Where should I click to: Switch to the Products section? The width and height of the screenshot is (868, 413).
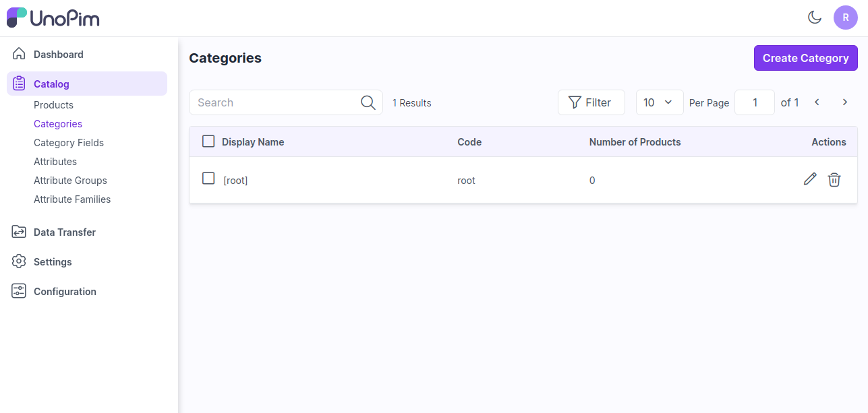coord(53,105)
